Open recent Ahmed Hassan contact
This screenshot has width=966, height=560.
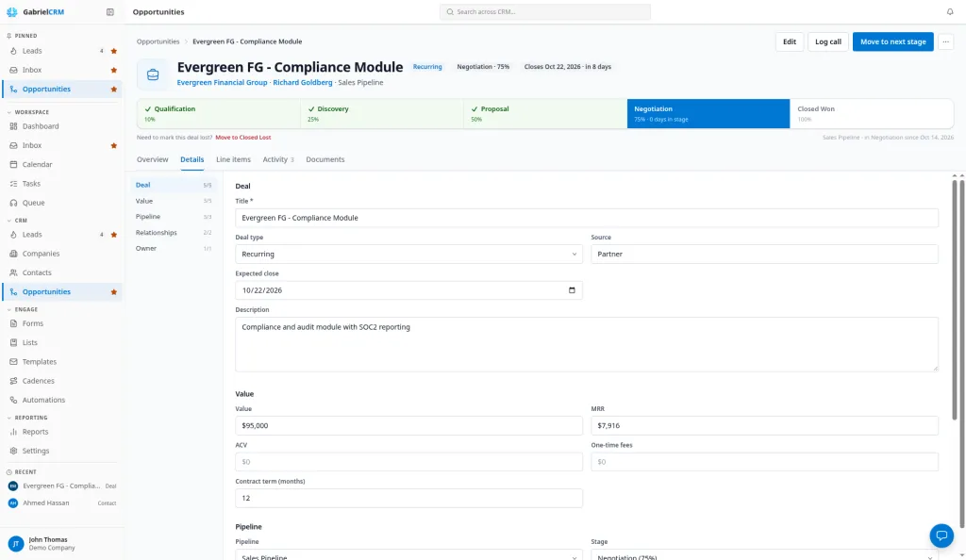[61, 502]
